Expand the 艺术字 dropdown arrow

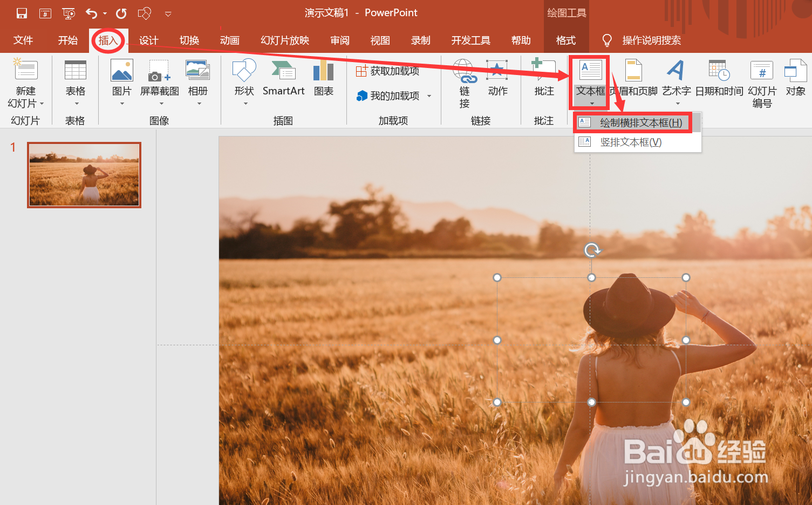click(678, 104)
